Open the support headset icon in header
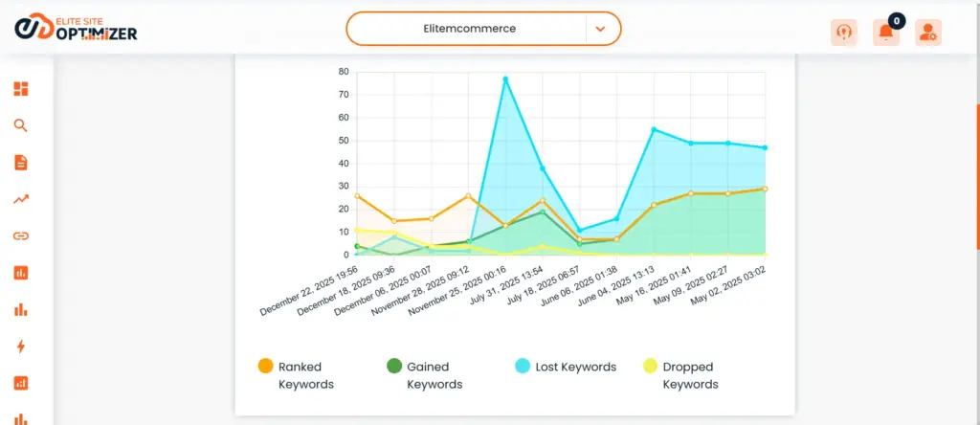This screenshot has width=980, height=425. click(x=844, y=32)
